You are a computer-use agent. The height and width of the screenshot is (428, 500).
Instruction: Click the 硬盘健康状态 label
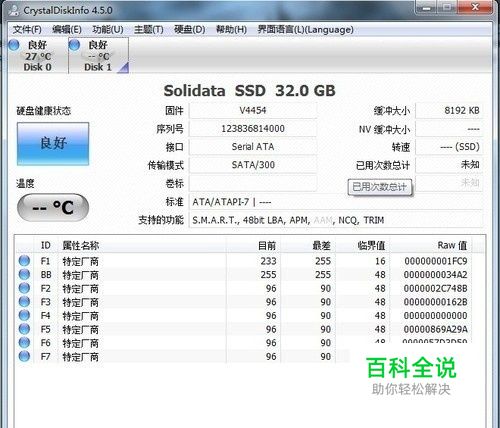[x=44, y=111]
